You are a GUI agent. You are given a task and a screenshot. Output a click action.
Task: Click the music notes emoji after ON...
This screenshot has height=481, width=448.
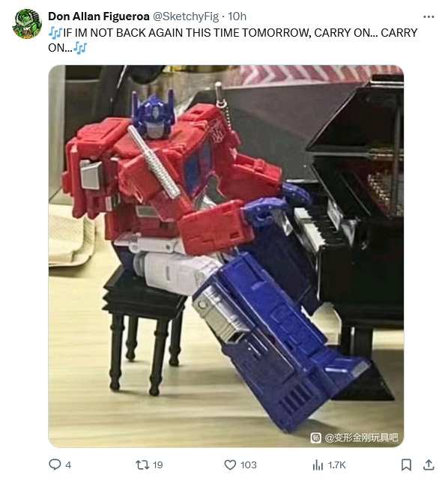(x=80, y=48)
